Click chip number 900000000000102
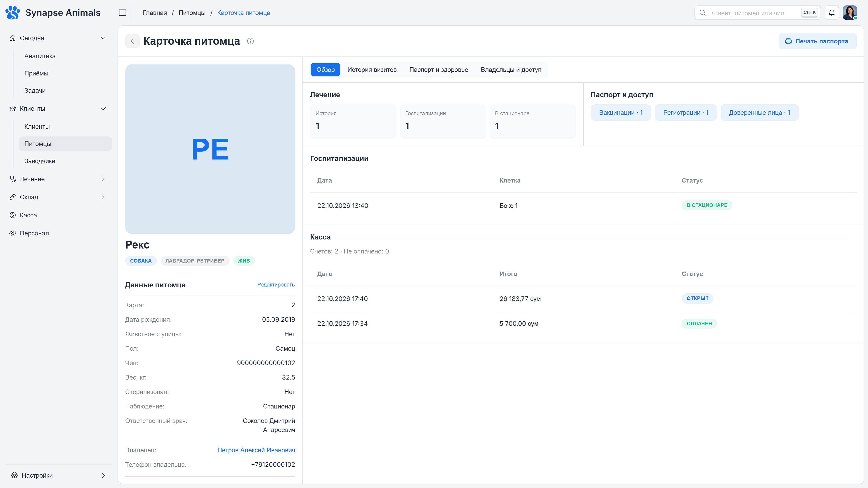 tap(266, 363)
